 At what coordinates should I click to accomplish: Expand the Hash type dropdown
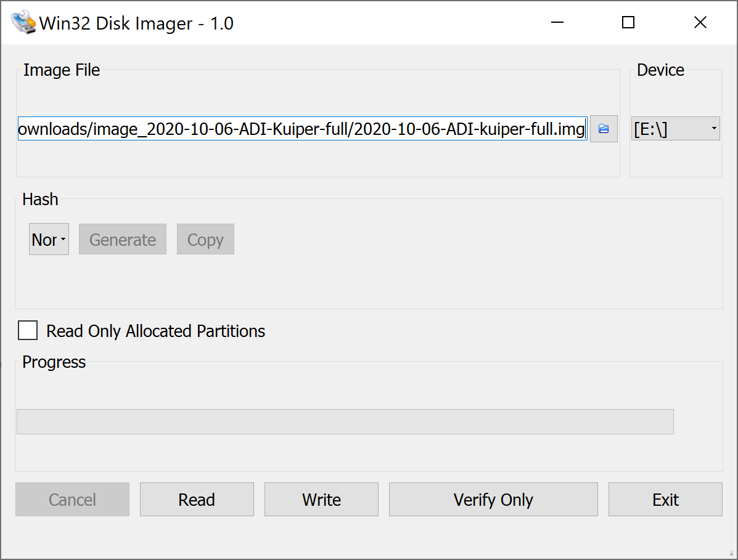click(49, 239)
